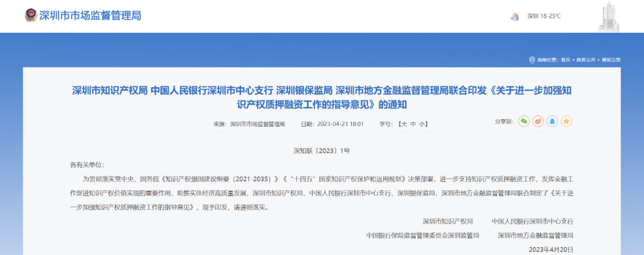Share to WeChat icon
644x255 pixels.
524,121
